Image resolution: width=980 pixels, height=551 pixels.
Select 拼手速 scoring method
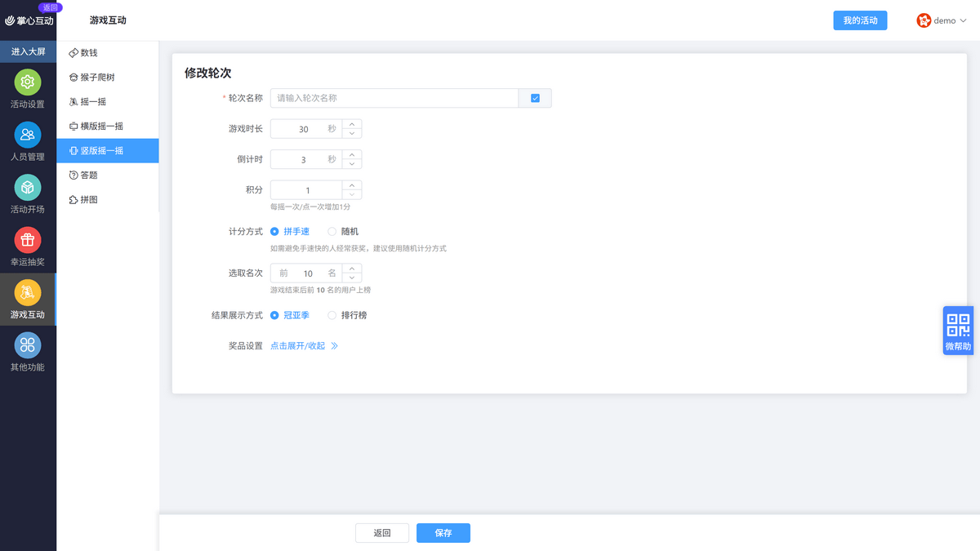click(290, 232)
